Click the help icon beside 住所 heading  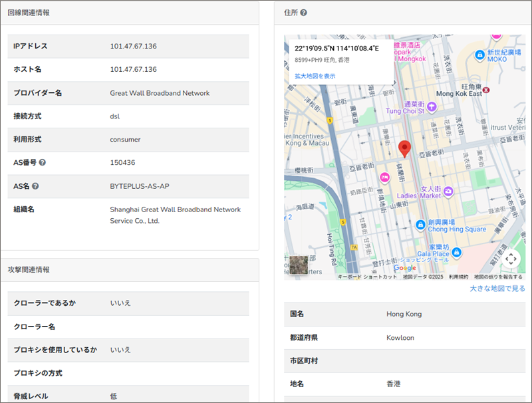tap(303, 13)
